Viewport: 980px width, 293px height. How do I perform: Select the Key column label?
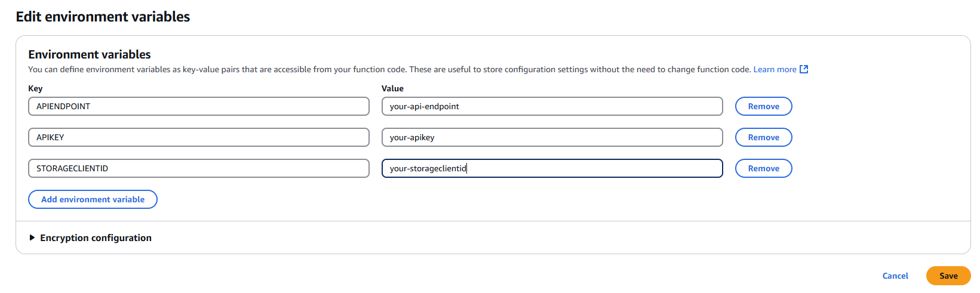coord(35,88)
